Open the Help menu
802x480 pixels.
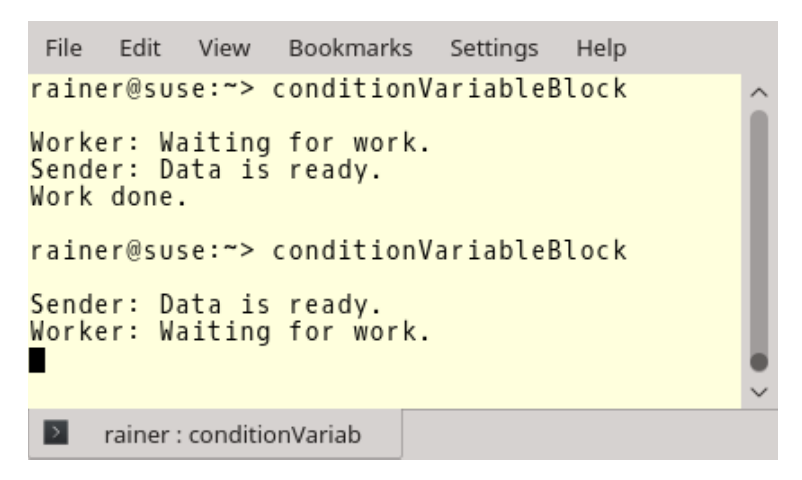pos(601,49)
